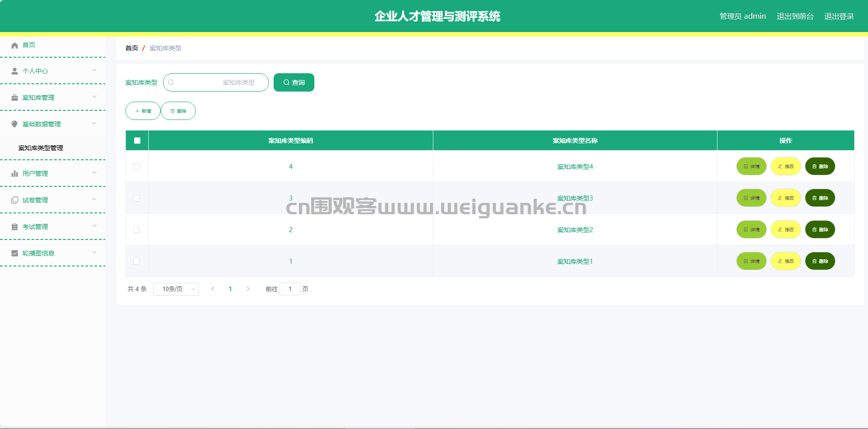Open the 轮播图信息 sidebar menu
The image size is (868, 429).
point(53,253)
